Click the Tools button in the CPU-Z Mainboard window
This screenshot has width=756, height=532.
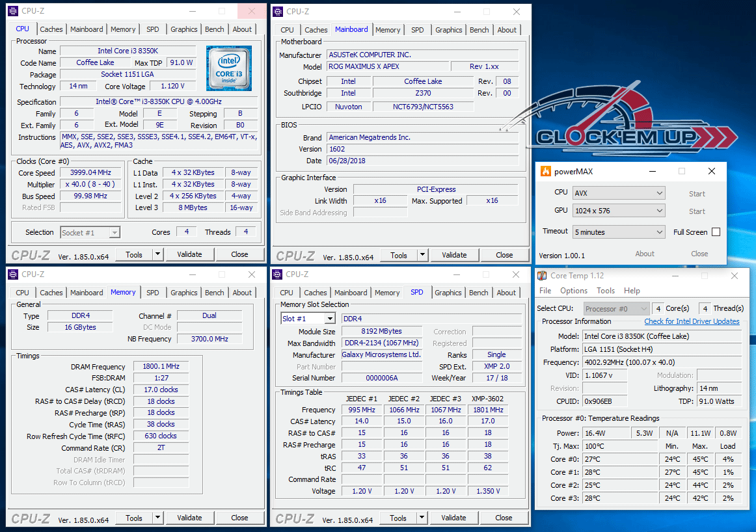pos(399,255)
